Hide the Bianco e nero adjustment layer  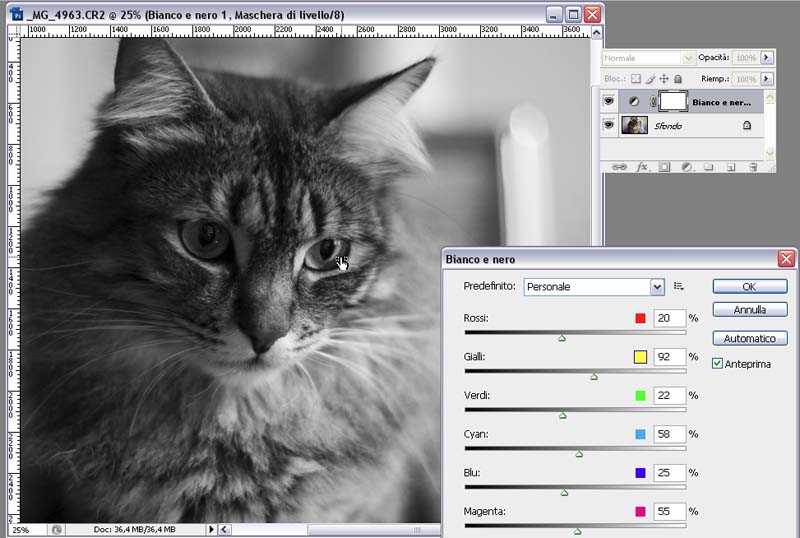pos(608,101)
